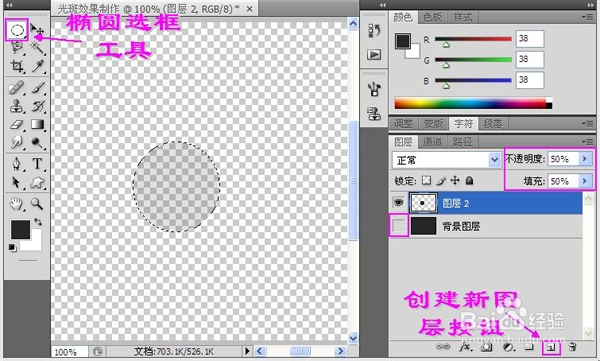Image resolution: width=600 pixels, height=361 pixels.
Task: Select the Crop tool
Action: (x=16, y=66)
